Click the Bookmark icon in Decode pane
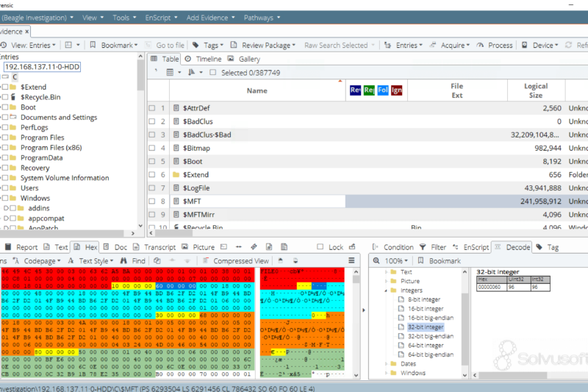Image resolution: width=588 pixels, height=392 pixels. click(420, 260)
